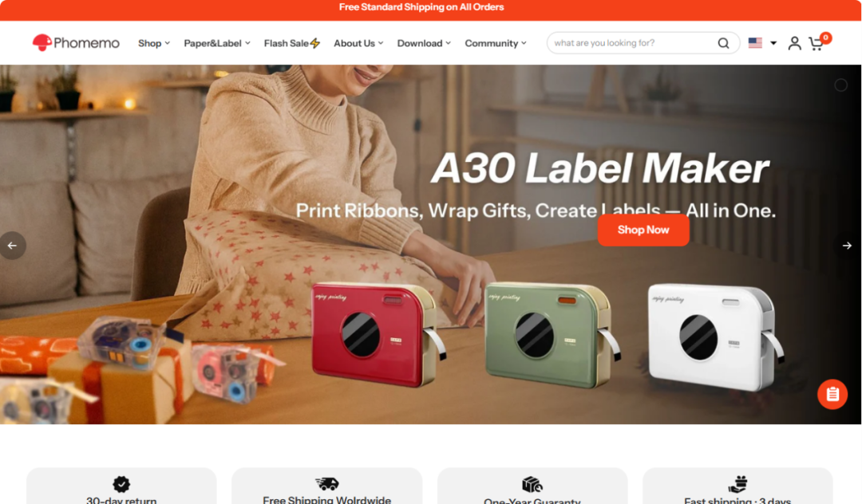
Task: Click the Free Standard Shipping banner
Action: point(421,7)
